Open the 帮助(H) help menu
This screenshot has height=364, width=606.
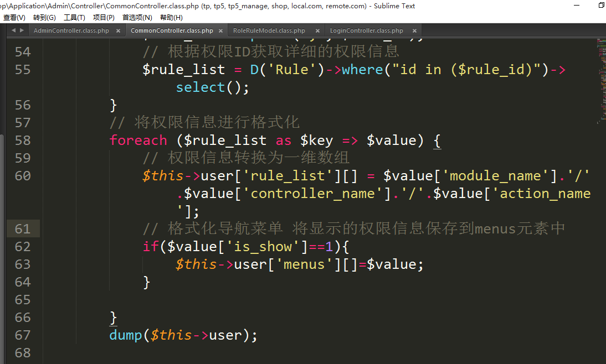pos(171,17)
